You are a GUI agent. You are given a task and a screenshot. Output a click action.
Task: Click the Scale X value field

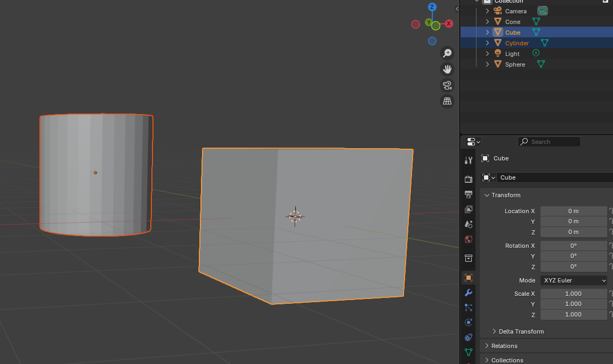tap(574, 294)
